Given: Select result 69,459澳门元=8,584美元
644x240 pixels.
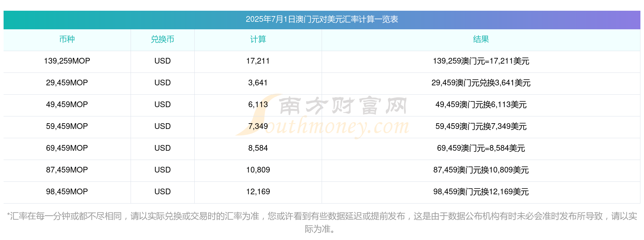Looking at the screenshot, I should click(481, 149).
